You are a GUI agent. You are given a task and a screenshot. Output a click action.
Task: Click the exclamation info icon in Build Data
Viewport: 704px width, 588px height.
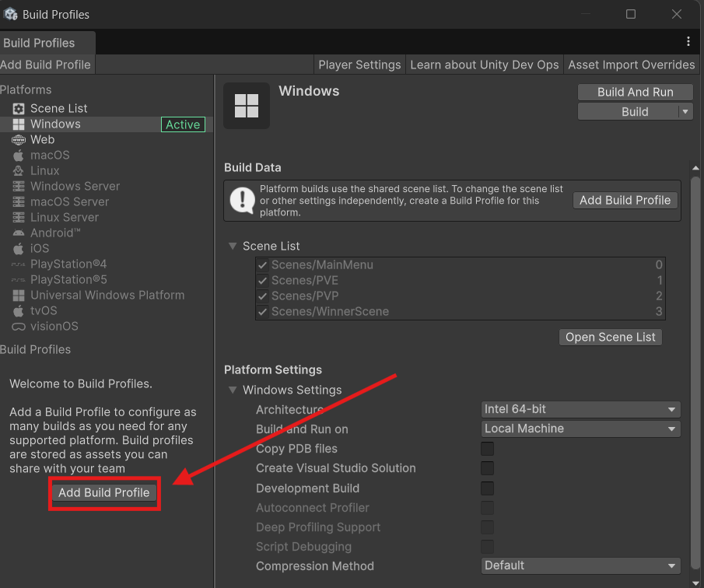pyautogui.click(x=243, y=200)
